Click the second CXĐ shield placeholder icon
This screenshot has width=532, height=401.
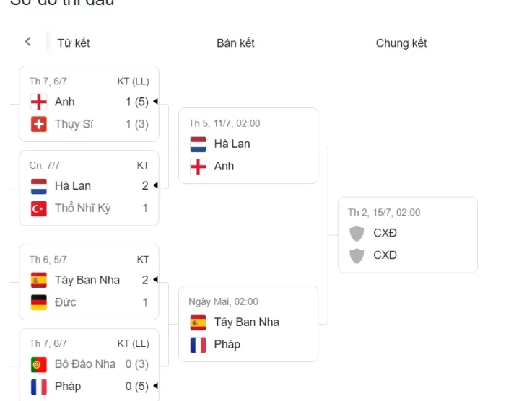click(357, 255)
